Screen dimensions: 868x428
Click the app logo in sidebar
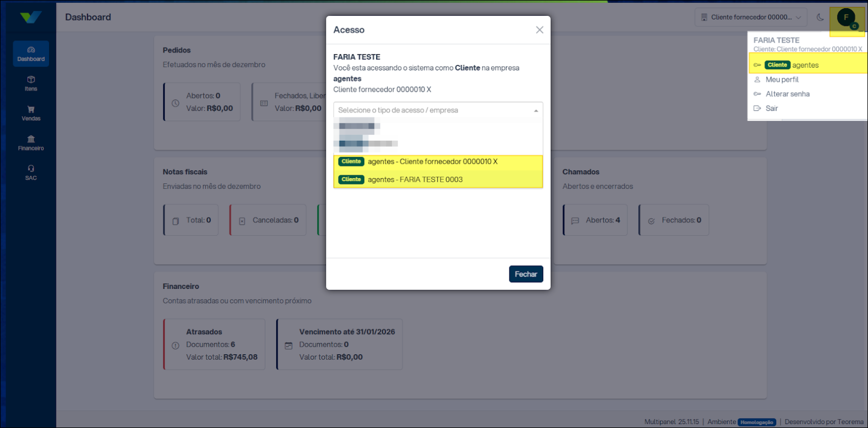[31, 17]
